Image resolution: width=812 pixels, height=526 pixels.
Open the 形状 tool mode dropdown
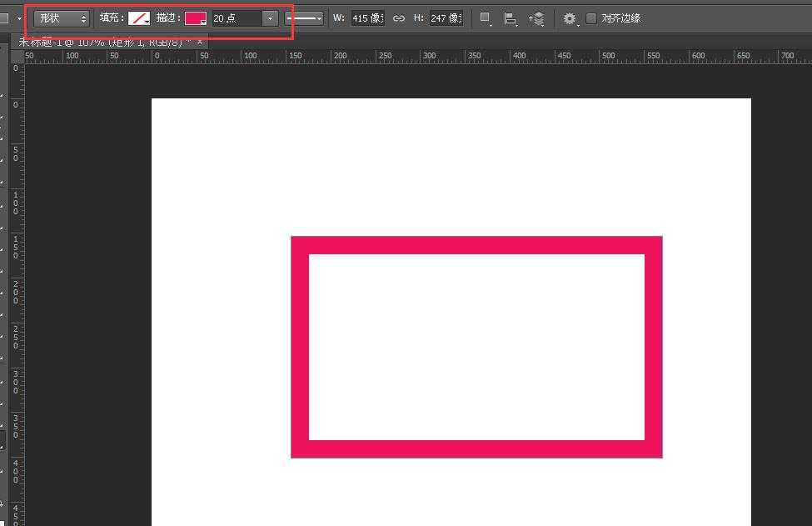tap(62, 18)
